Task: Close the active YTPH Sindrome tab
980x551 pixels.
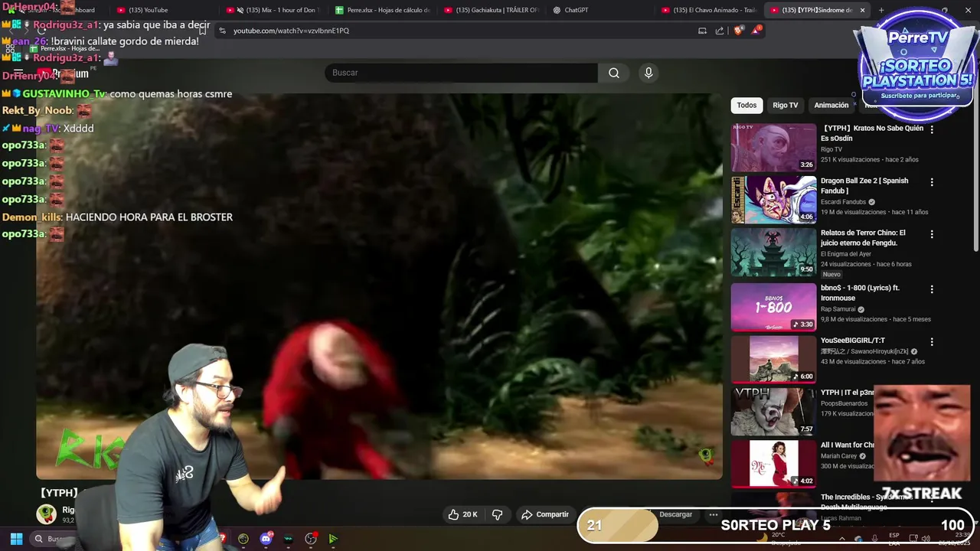Action: coord(862,10)
